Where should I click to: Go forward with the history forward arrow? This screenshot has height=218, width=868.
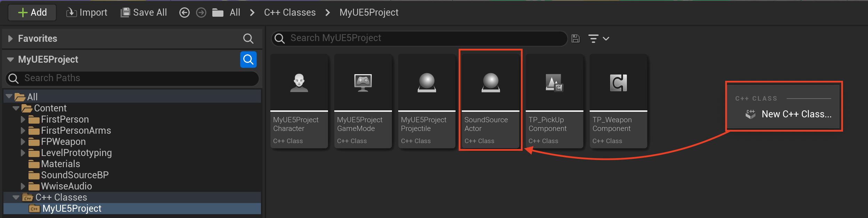(x=201, y=13)
